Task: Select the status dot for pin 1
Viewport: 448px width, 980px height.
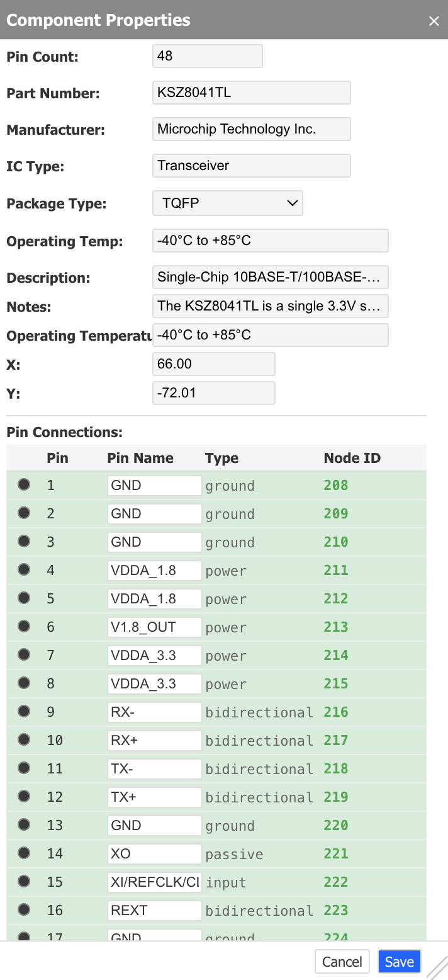Action: pyautogui.click(x=23, y=484)
